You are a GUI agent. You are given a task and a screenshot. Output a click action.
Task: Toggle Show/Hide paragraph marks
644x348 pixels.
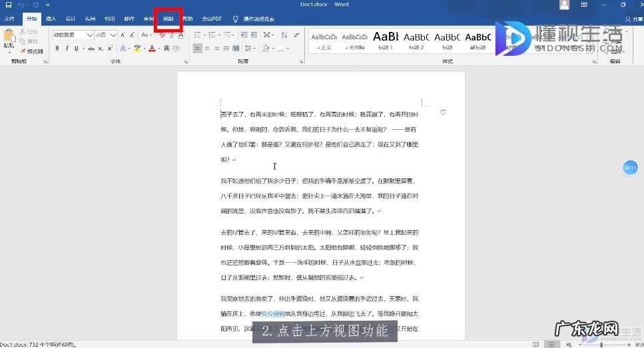[296, 35]
